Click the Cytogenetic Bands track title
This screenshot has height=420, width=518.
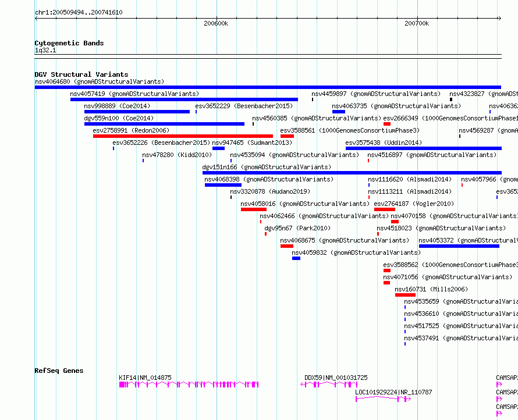point(69,43)
